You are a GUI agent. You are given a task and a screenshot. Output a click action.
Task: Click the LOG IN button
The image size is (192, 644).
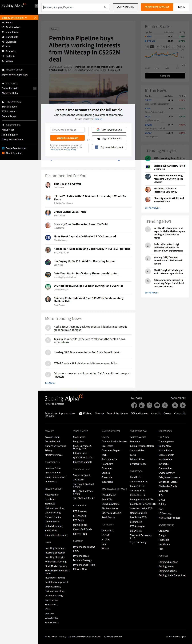coord(181,7)
